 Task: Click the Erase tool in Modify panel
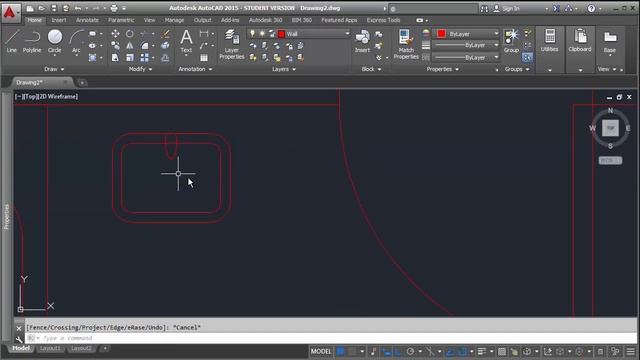165,34
